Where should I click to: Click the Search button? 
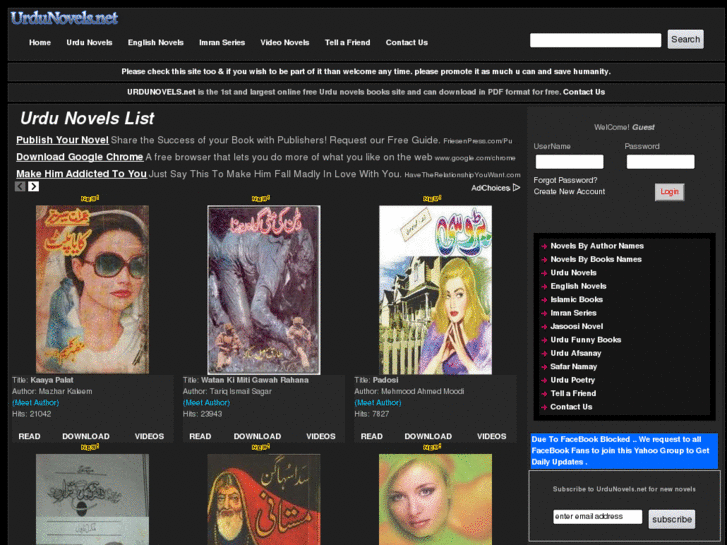(686, 39)
